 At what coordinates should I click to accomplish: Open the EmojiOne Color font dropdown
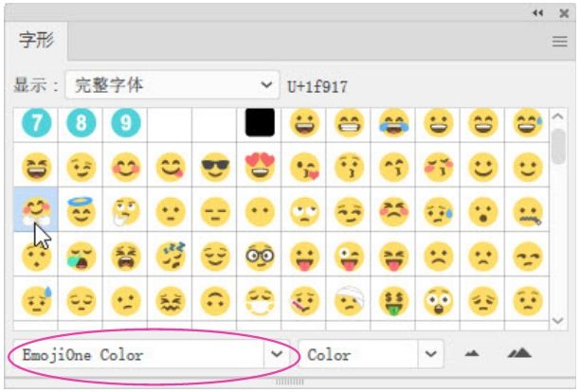277,354
